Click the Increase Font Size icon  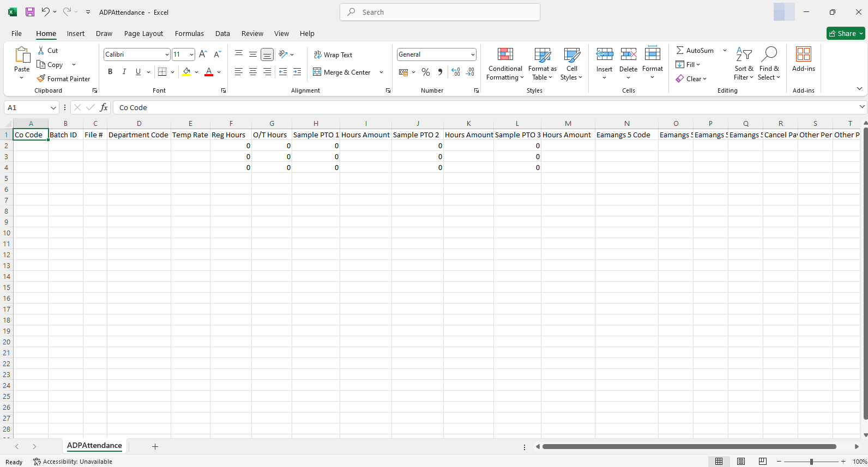click(203, 54)
